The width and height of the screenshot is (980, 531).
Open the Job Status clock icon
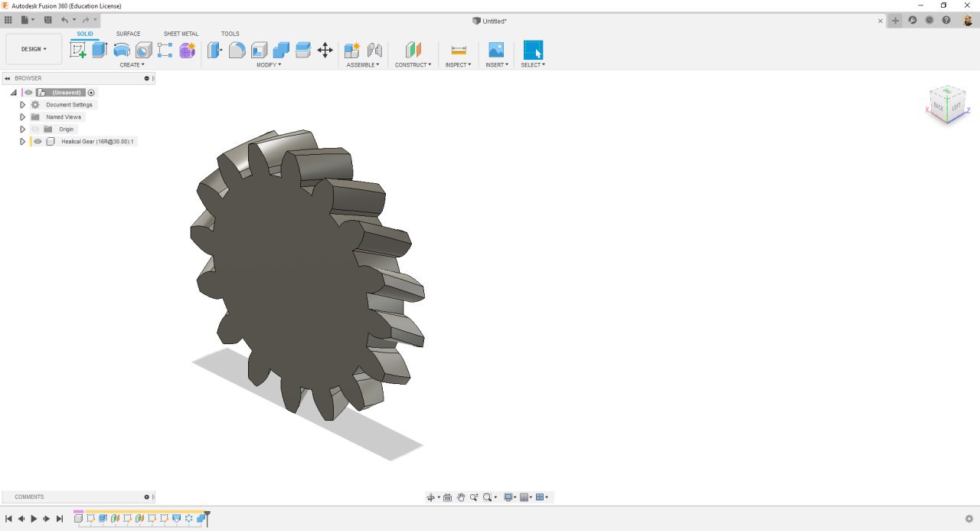(929, 20)
